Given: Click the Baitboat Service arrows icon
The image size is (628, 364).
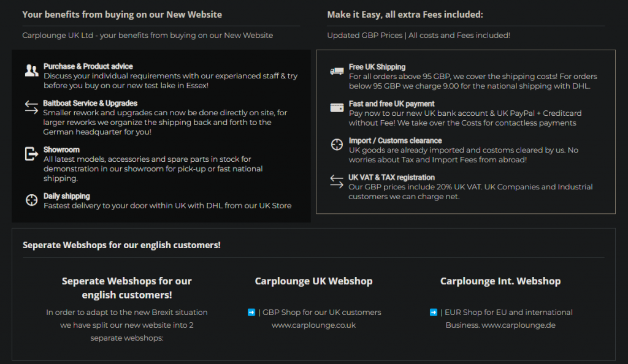Looking at the screenshot, I should [31, 107].
